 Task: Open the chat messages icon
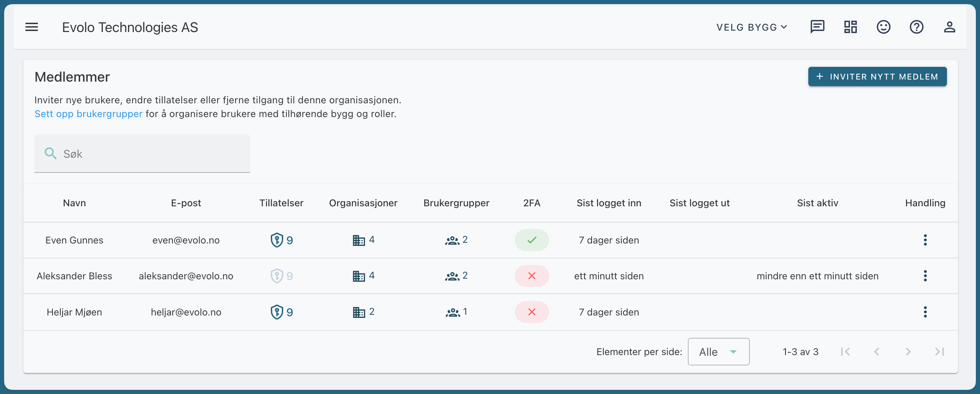pos(817,27)
